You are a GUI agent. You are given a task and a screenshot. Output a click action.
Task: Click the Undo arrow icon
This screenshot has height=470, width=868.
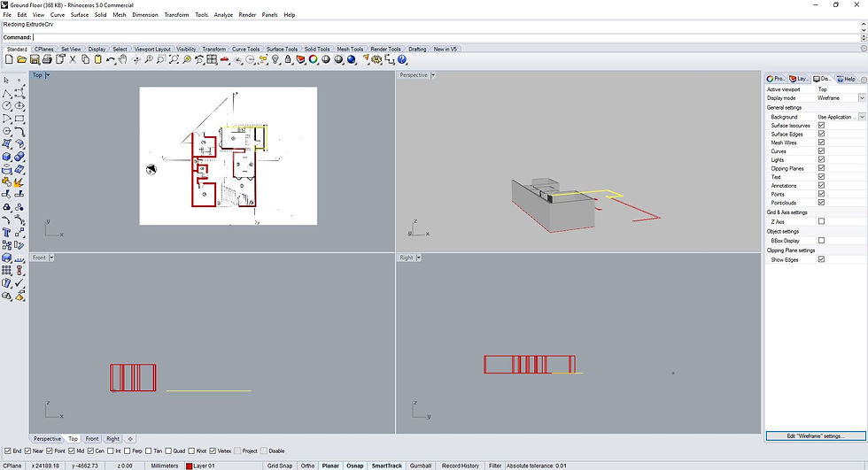click(x=111, y=59)
